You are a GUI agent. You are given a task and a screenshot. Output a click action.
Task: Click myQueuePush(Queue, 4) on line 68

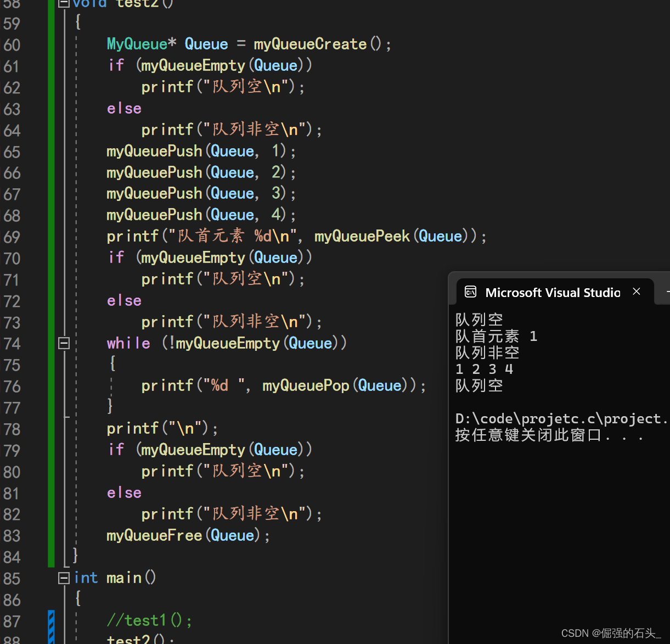(201, 215)
